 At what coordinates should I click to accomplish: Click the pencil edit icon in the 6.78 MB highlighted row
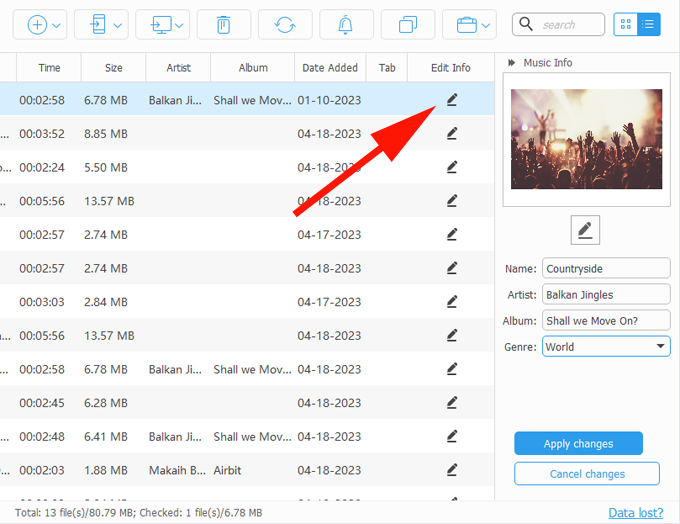[452, 100]
